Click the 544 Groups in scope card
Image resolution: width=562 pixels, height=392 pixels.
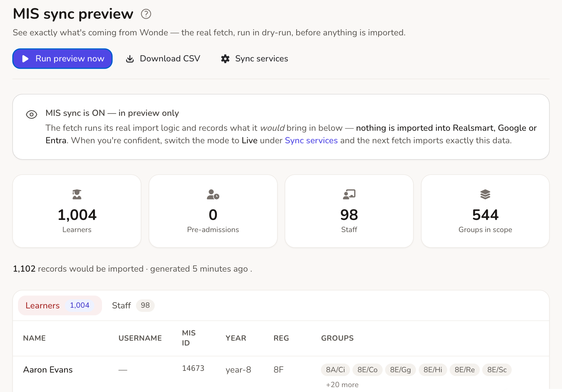coord(485,211)
